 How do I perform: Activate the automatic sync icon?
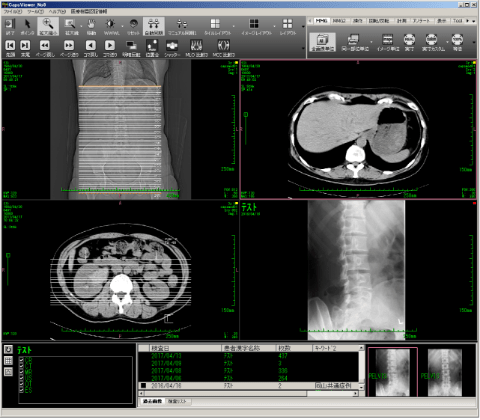point(153,27)
